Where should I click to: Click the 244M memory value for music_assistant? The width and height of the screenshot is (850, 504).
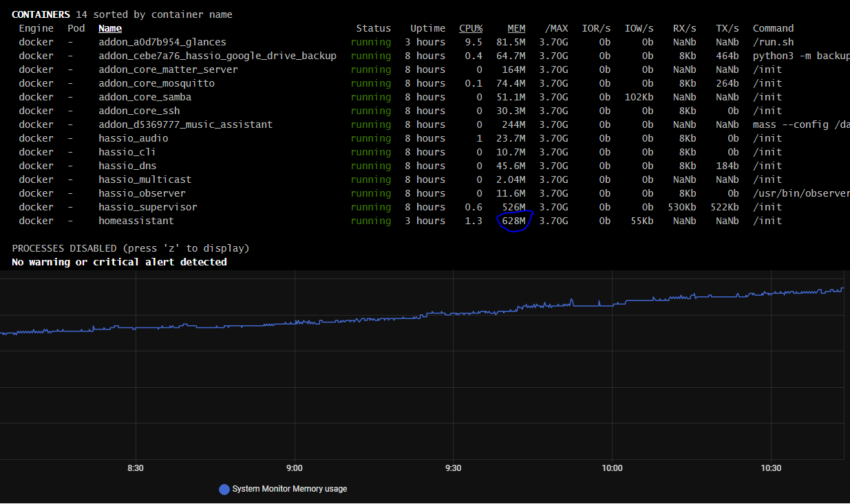pos(513,124)
